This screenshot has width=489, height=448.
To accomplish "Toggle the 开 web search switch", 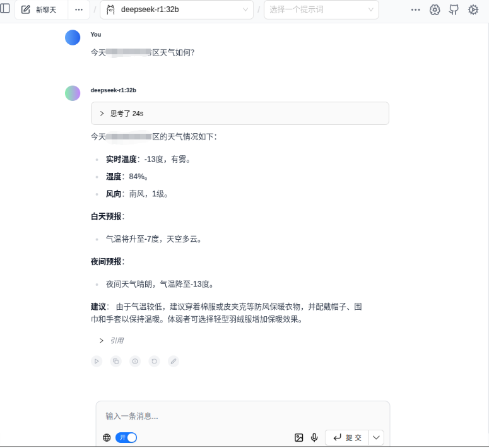I will [126, 438].
